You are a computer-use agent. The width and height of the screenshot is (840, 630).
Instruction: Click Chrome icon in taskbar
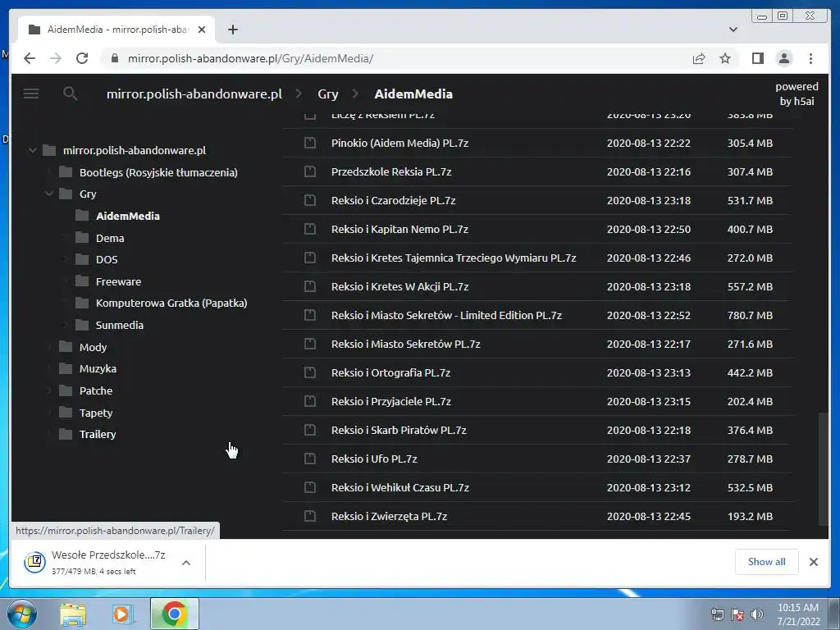tap(174, 614)
